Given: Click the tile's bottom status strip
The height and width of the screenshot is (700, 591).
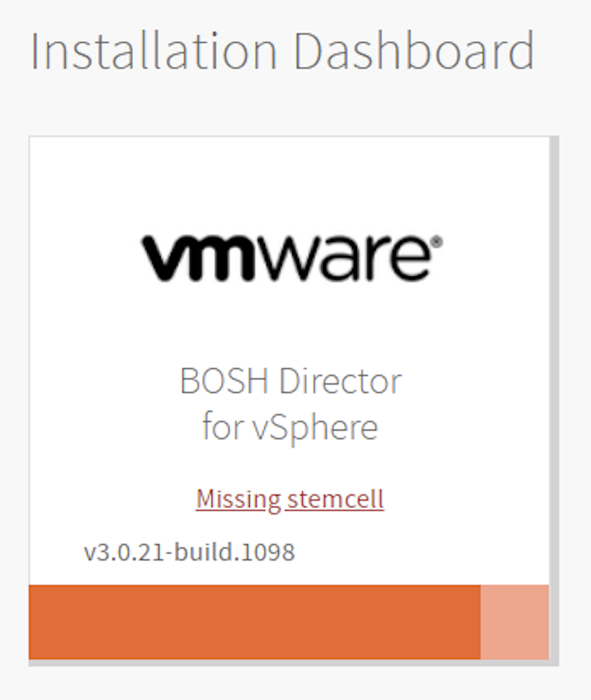Looking at the screenshot, I should pos(290,622).
